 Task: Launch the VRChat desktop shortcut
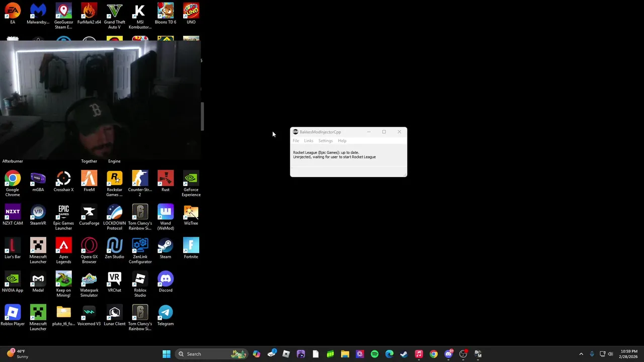(115, 282)
